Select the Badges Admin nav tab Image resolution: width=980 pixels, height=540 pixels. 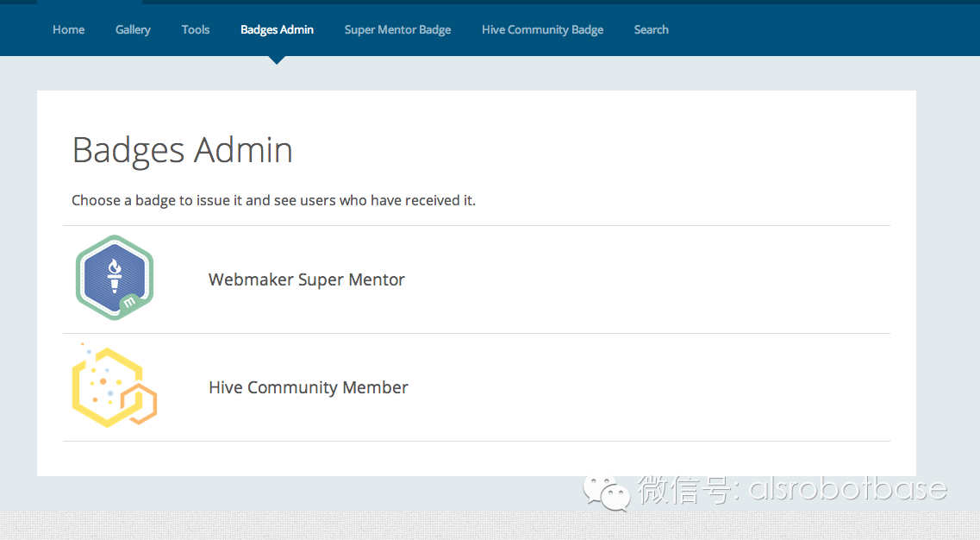(277, 29)
